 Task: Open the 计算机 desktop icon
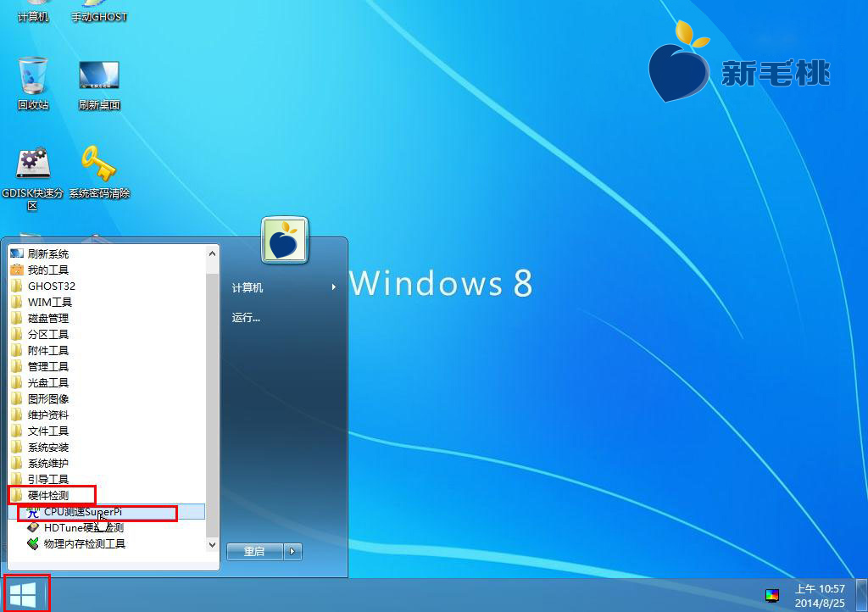(x=33, y=12)
